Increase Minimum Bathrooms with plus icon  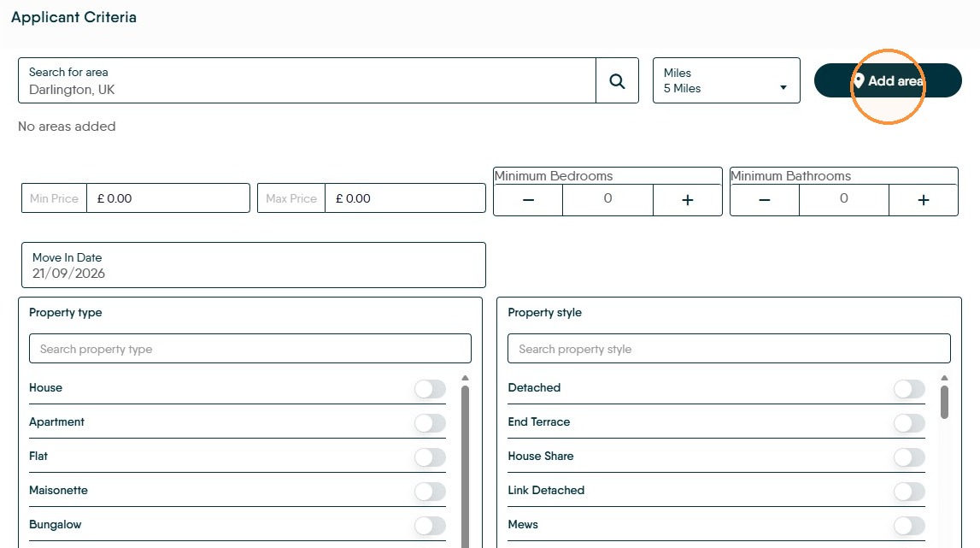[923, 200]
